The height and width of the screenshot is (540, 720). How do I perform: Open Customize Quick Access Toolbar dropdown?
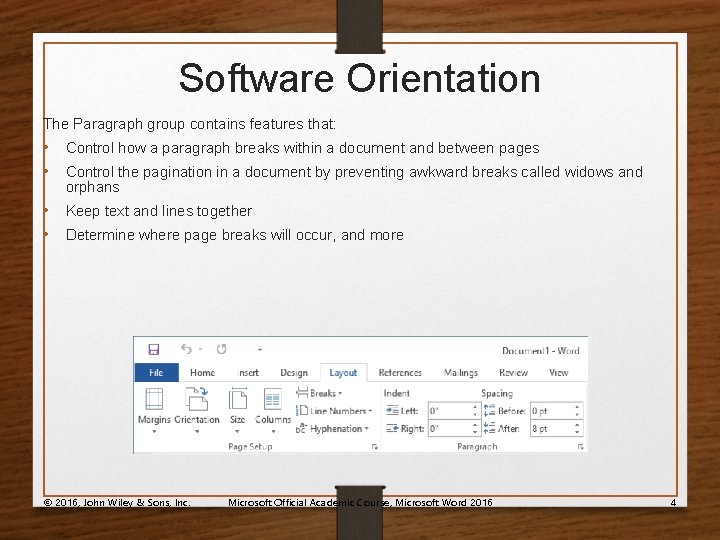point(259,349)
